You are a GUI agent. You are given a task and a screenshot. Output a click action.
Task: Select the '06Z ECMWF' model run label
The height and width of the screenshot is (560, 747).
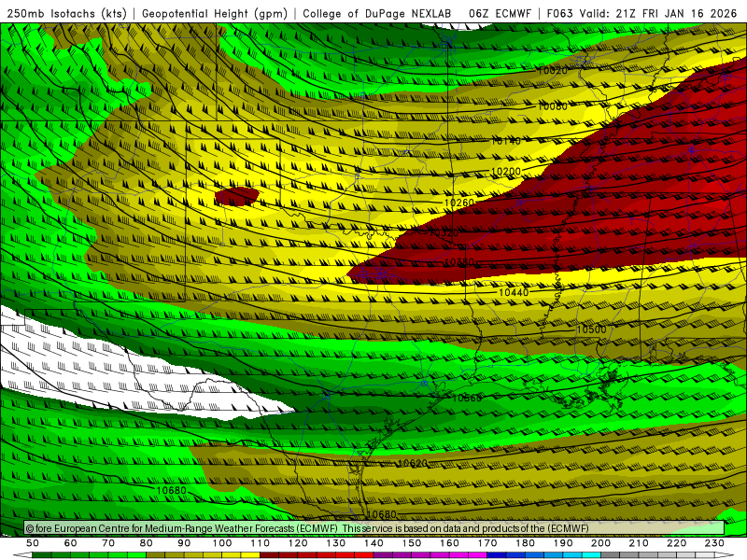coord(500,13)
